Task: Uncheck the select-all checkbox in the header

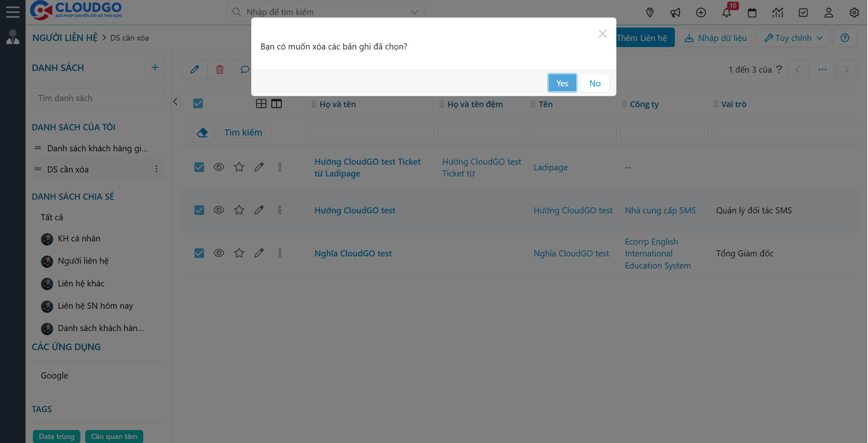Action: tap(198, 104)
